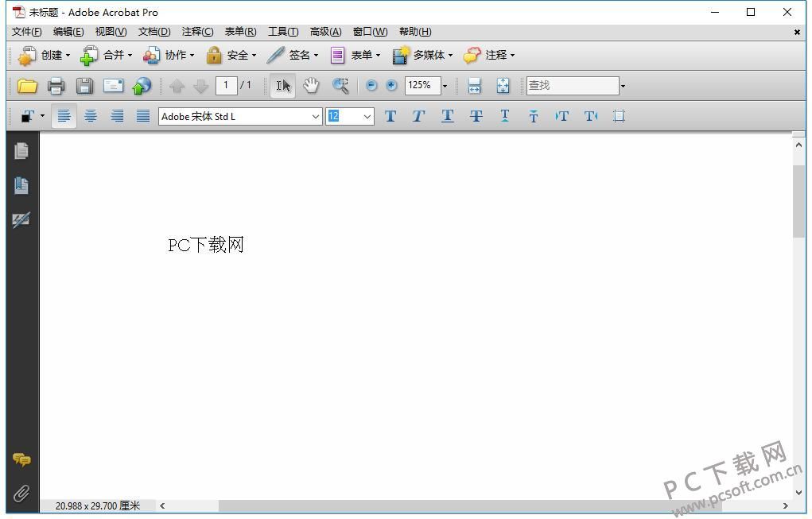Open the font size dropdown showing 12

click(x=367, y=116)
